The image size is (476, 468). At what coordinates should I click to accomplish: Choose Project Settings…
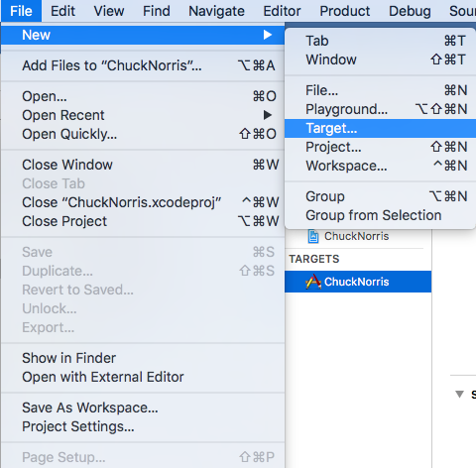[x=143, y=426]
